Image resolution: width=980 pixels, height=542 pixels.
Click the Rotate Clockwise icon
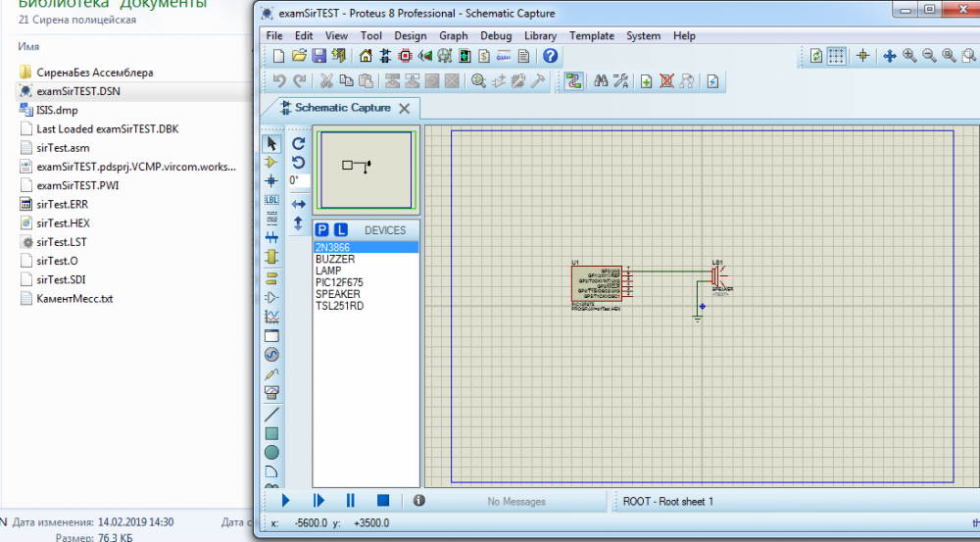[299, 143]
